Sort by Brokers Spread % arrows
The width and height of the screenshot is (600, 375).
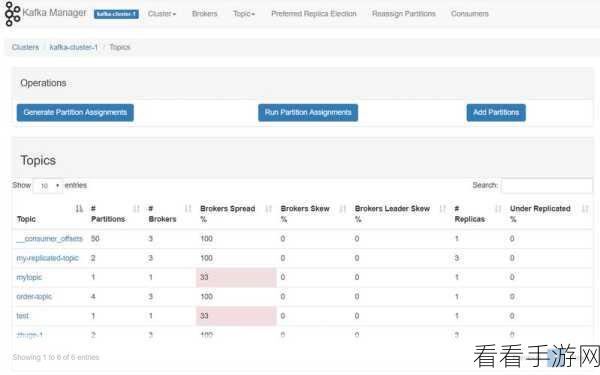(x=269, y=209)
